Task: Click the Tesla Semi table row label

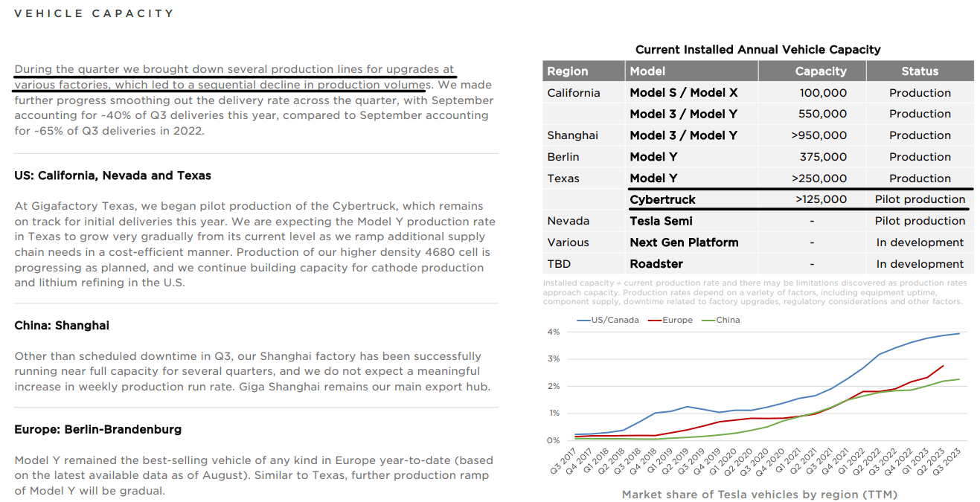Action: tap(661, 221)
